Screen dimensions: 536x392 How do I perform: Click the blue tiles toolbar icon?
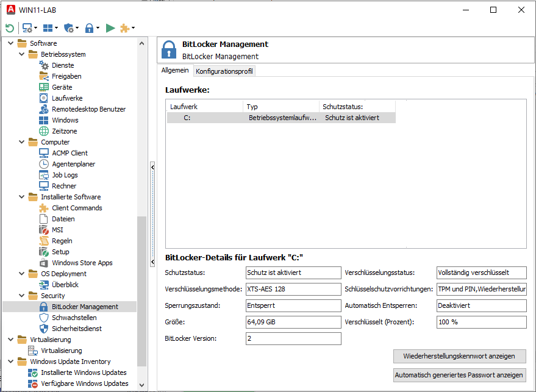click(x=48, y=28)
